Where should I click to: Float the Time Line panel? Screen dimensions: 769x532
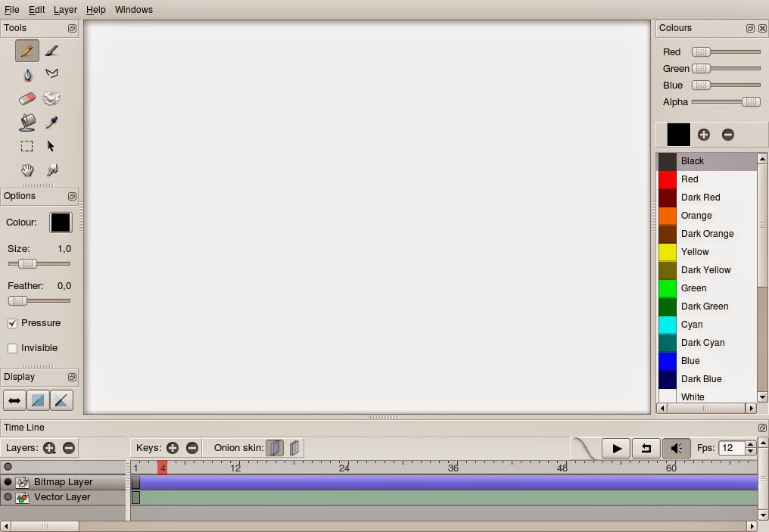[762, 428]
